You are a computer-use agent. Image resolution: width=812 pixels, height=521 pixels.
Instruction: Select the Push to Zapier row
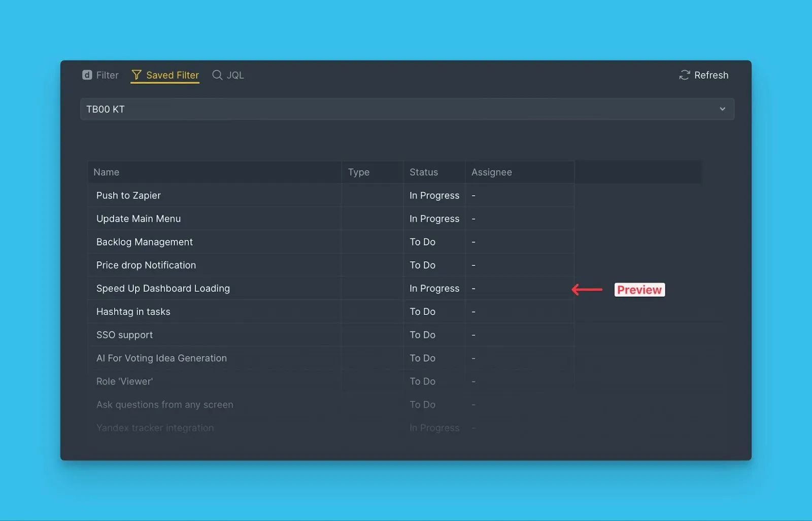pos(128,195)
